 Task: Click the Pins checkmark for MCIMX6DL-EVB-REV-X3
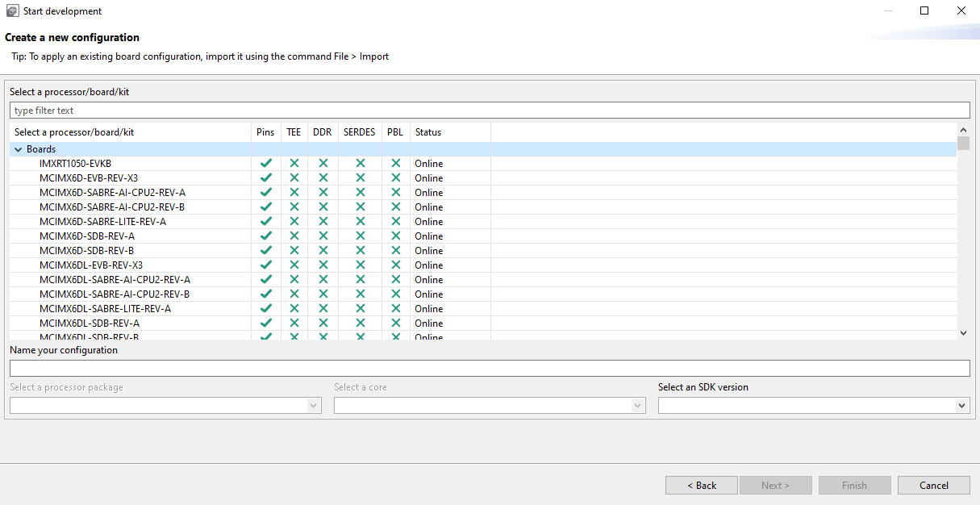click(x=266, y=265)
